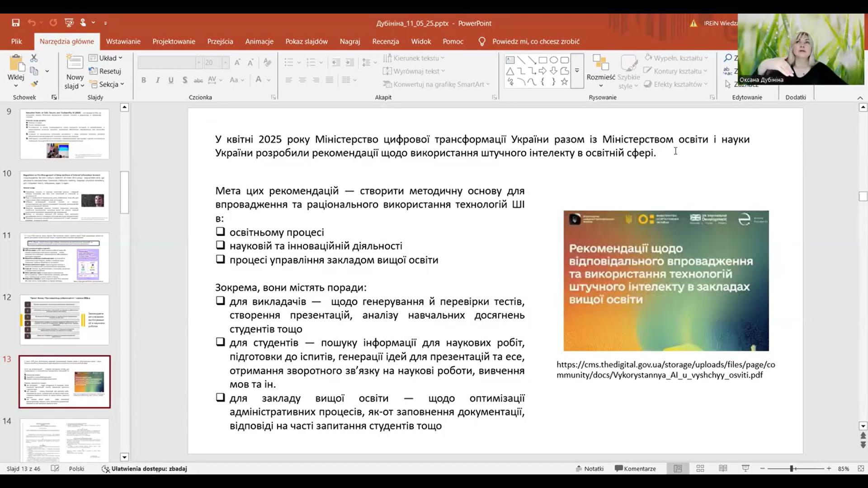This screenshot has height=488, width=868.
Task: Select slide 12 thumbnail
Action: [64, 320]
